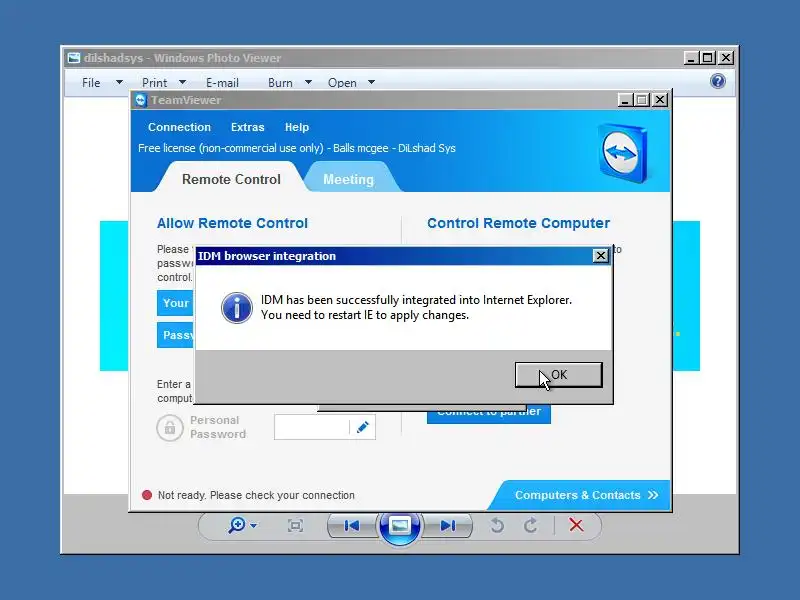Delete the photo with red X icon

[x=576, y=525]
